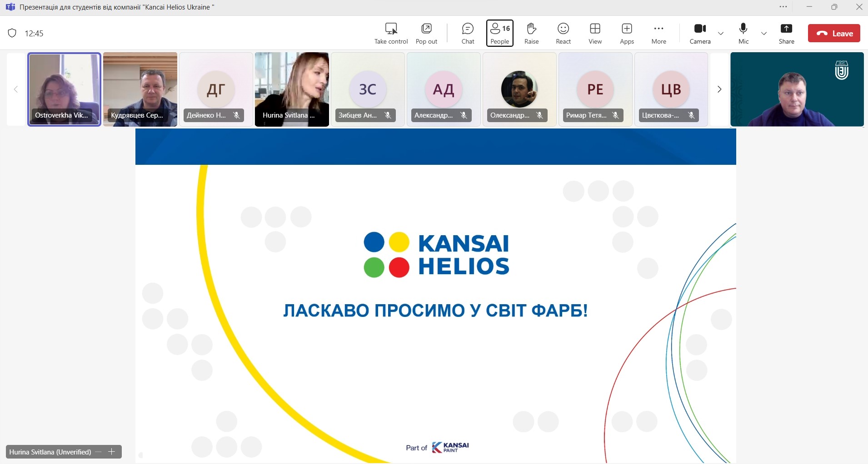Click the Take control icon

[391, 34]
